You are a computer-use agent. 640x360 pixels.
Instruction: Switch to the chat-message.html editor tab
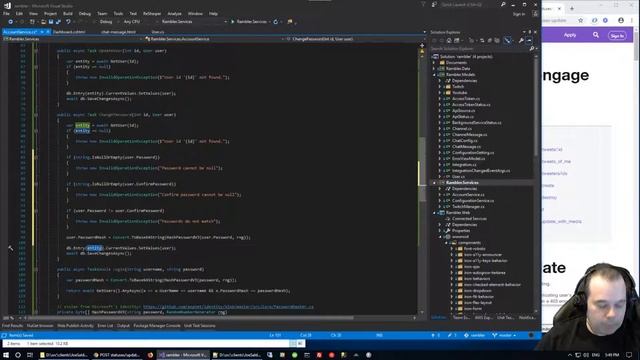[118, 32]
